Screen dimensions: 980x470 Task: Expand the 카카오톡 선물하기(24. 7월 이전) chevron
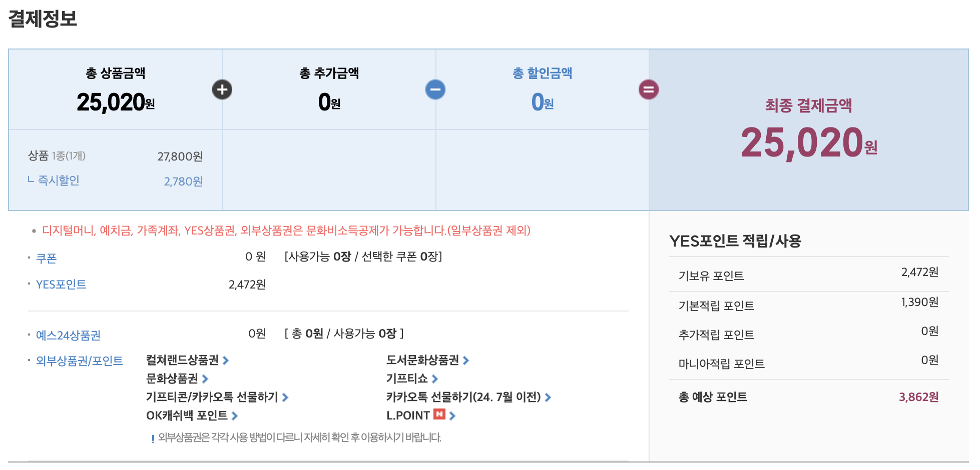tap(548, 396)
